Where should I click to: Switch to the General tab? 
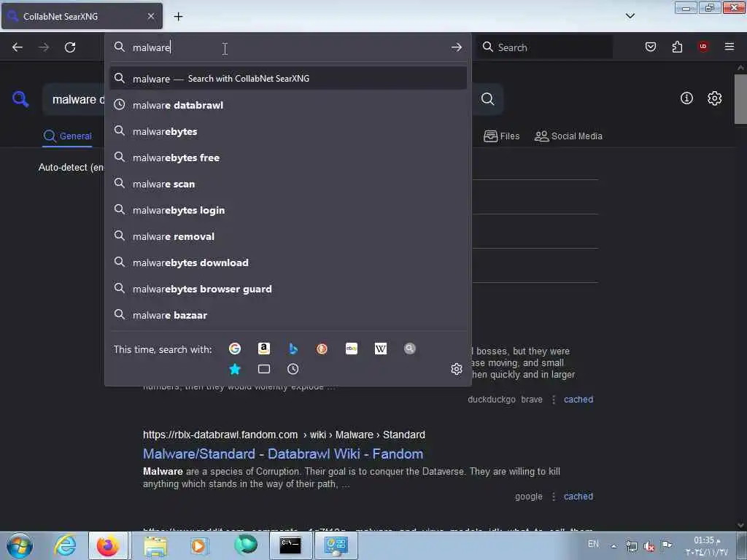pos(67,136)
